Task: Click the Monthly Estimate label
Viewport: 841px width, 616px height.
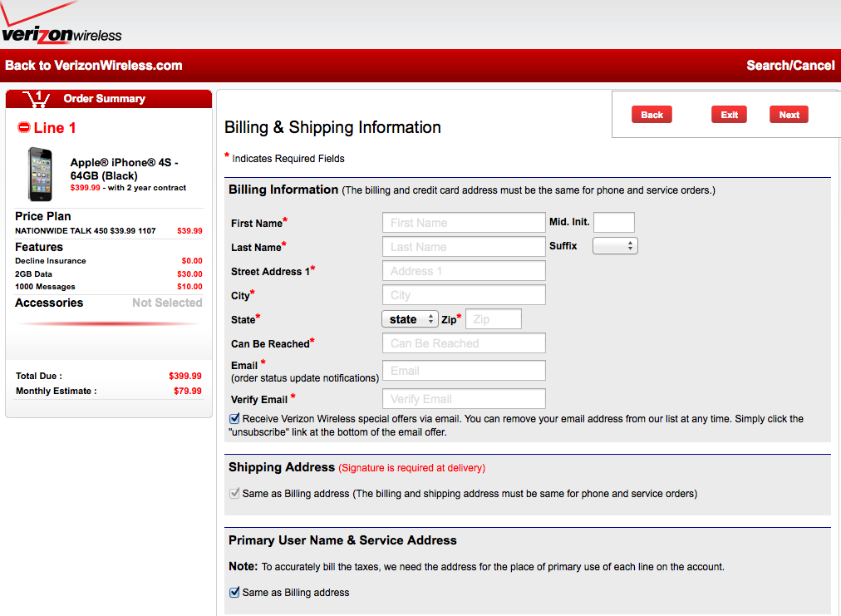Action: tap(57, 392)
